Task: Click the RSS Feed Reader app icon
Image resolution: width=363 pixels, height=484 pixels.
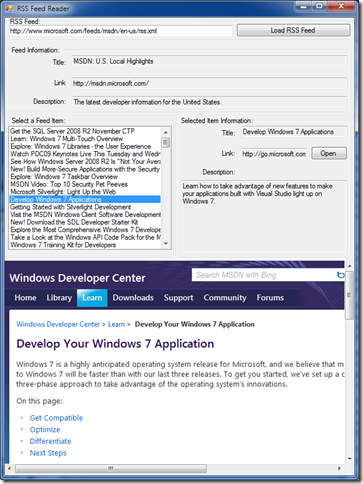Action: click(x=9, y=8)
